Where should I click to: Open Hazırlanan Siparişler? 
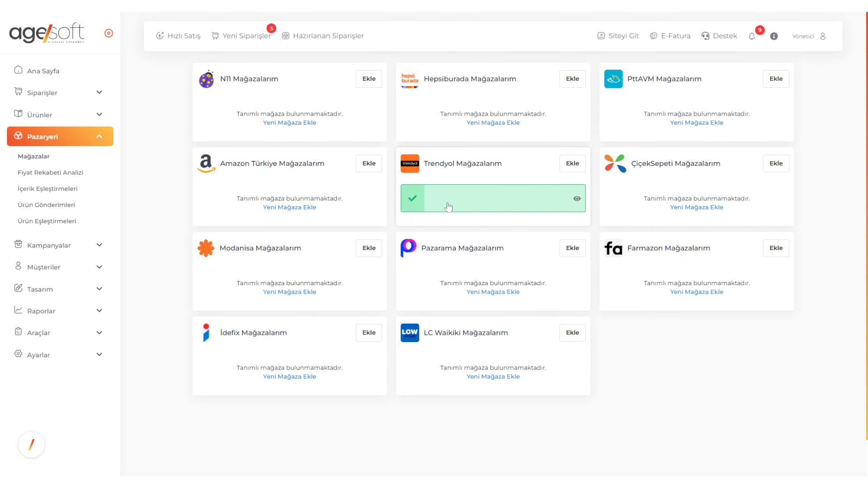click(323, 36)
